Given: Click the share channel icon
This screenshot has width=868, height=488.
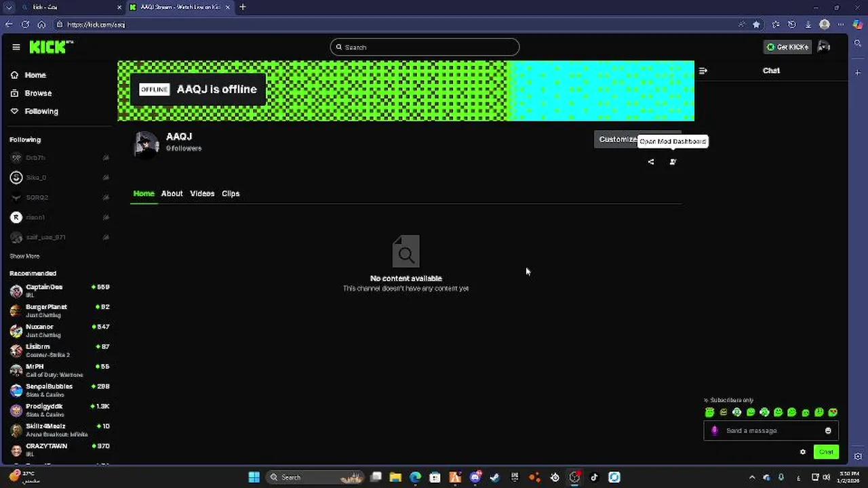Looking at the screenshot, I should point(651,162).
